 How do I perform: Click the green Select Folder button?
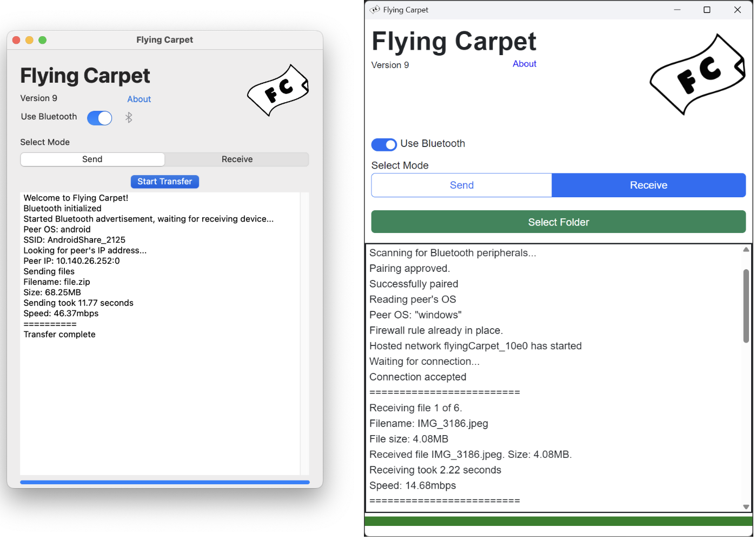coord(558,222)
